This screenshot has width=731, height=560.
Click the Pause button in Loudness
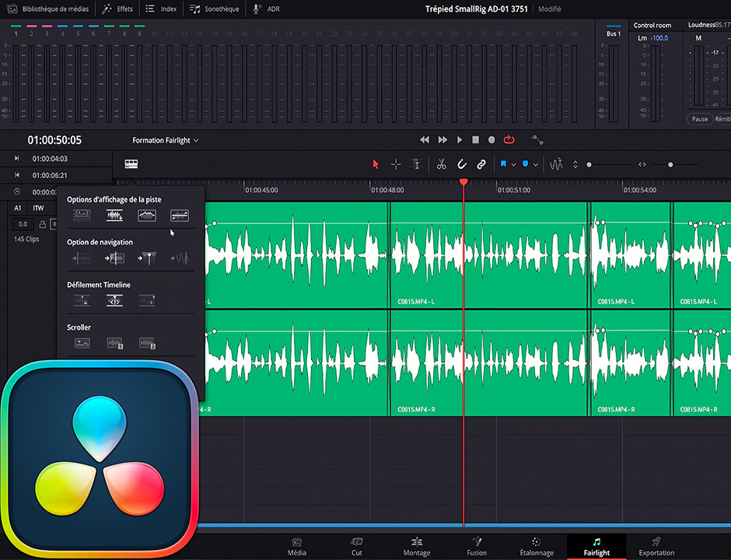pos(700,119)
